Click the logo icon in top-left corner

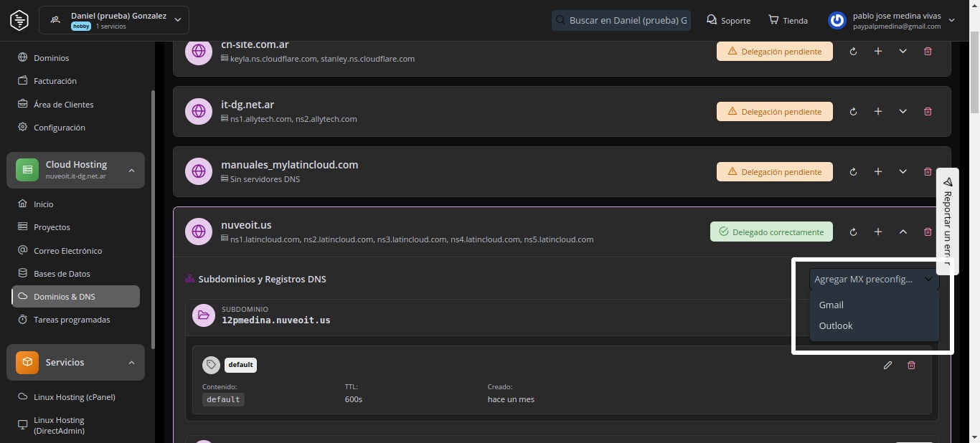(x=19, y=20)
